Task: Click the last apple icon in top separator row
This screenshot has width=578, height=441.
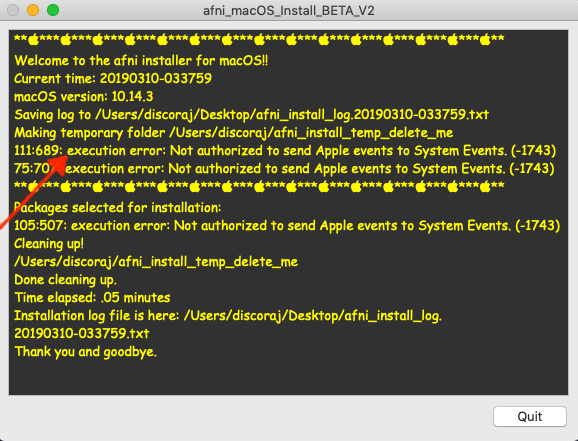Action: (x=485, y=39)
